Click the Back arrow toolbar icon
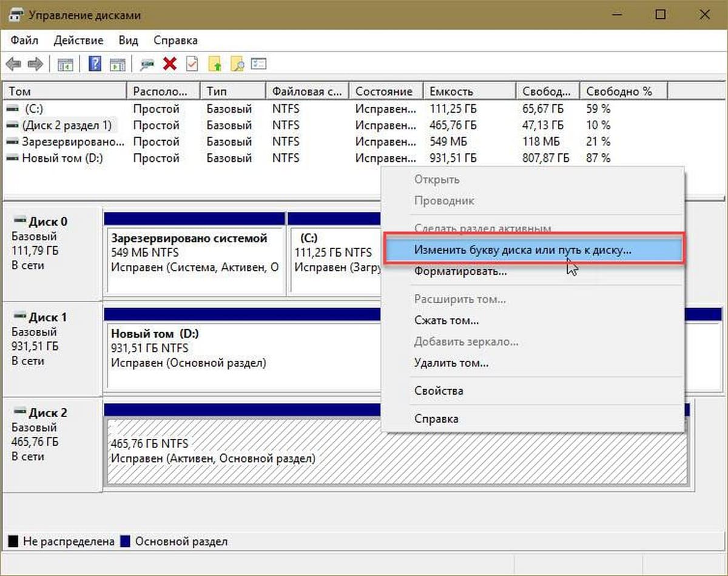 point(13,64)
